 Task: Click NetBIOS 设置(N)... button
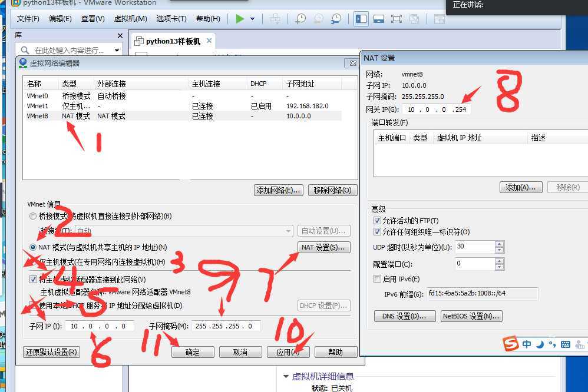tap(471, 316)
